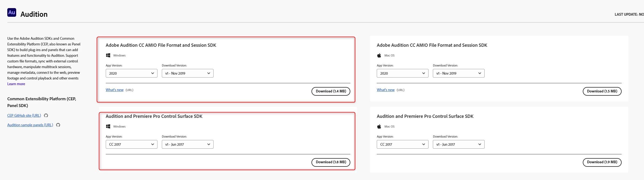Image resolution: width=644 pixels, height=180 pixels.
Task: Click Mac OS Audition and Premiere Pro Control Surface SDK title
Action: [425, 116]
